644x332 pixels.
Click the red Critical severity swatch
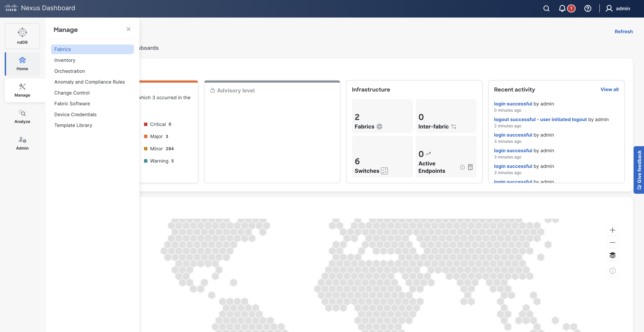pos(146,124)
